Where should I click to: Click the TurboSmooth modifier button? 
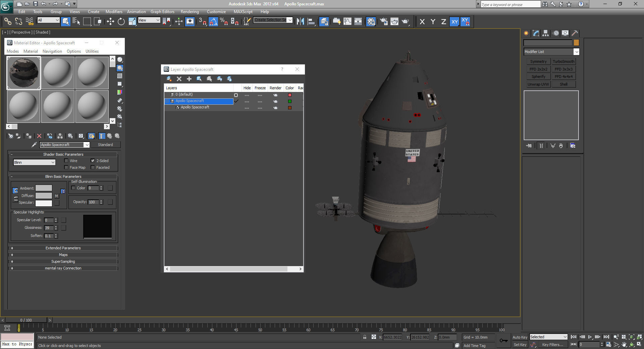tap(563, 61)
